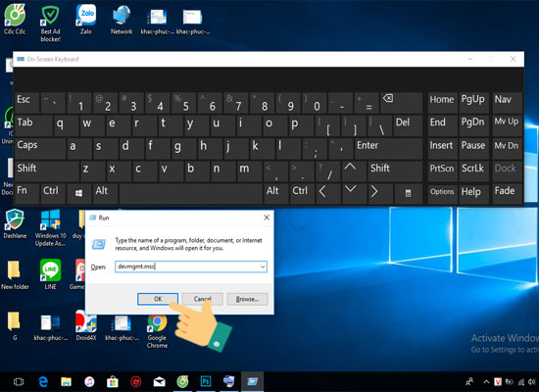Click Cancel in the Run dialog
Viewport: 539px width, 392px height.
pyautogui.click(x=203, y=299)
